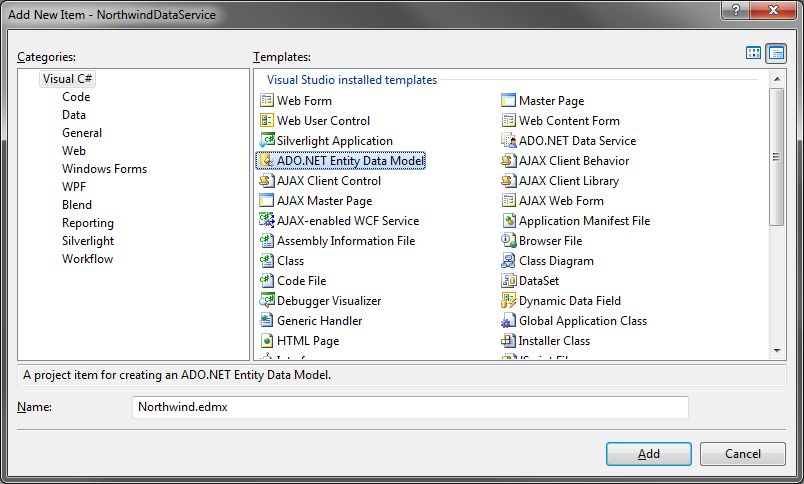
Task: Select the Generic Handler template name
Action: coord(319,320)
